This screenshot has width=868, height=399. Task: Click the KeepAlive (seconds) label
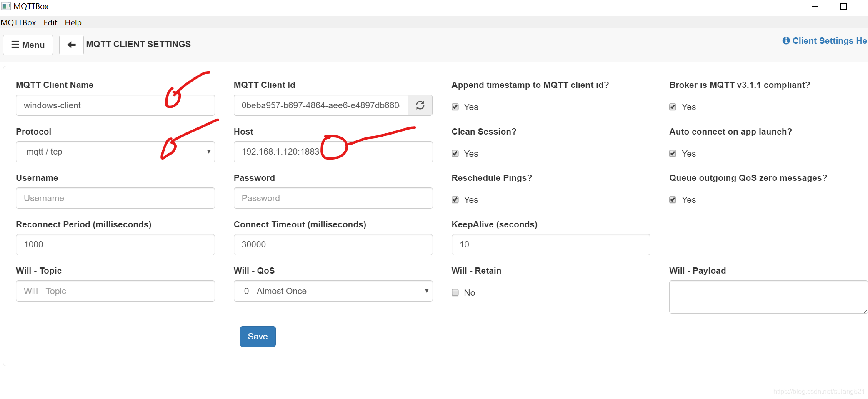(x=495, y=224)
